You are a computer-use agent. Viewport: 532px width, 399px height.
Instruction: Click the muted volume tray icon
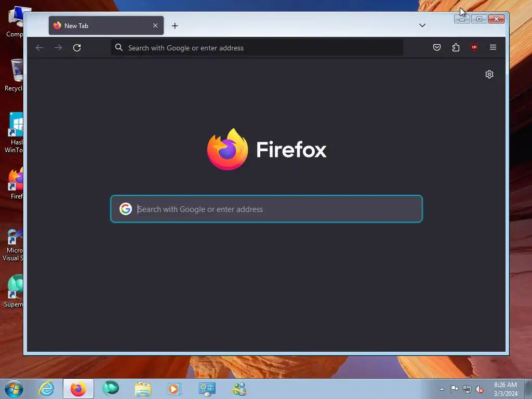point(480,389)
